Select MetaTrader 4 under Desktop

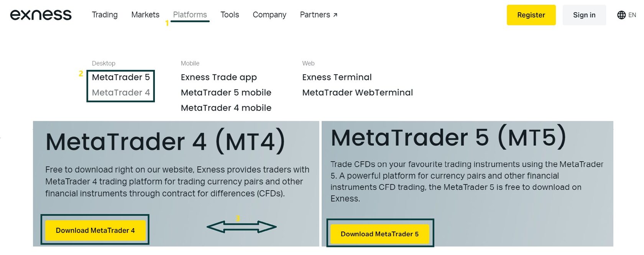click(x=121, y=93)
